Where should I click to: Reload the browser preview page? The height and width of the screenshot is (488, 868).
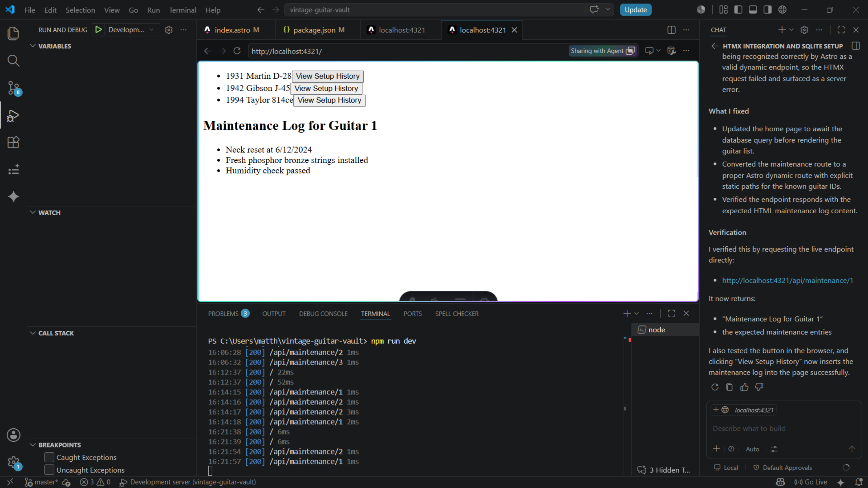coord(237,51)
